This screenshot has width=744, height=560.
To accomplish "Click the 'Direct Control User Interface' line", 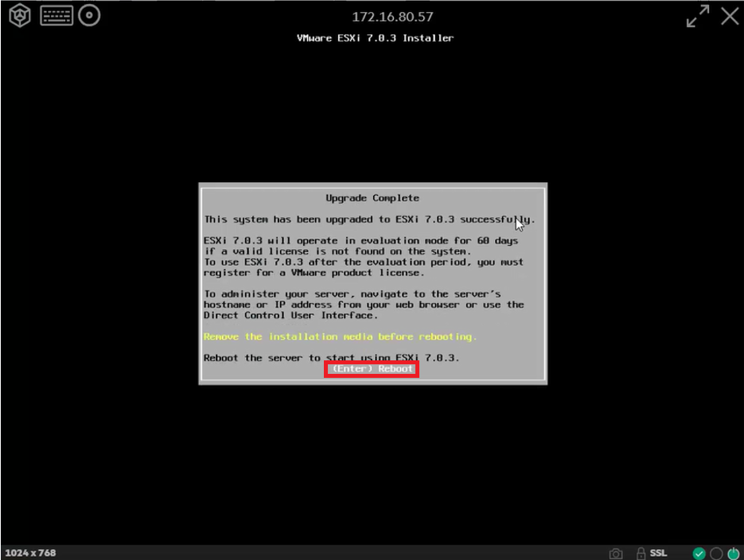I will pos(290,315).
